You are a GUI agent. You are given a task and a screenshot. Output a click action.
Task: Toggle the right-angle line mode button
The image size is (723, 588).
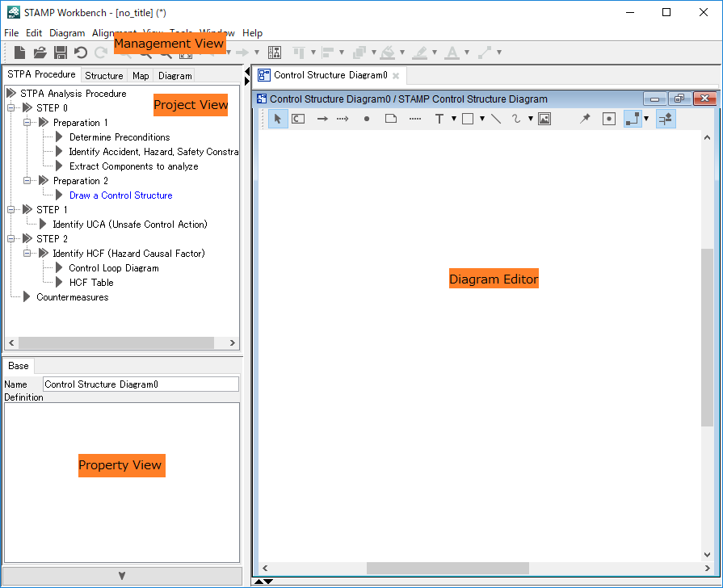point(633,119)
